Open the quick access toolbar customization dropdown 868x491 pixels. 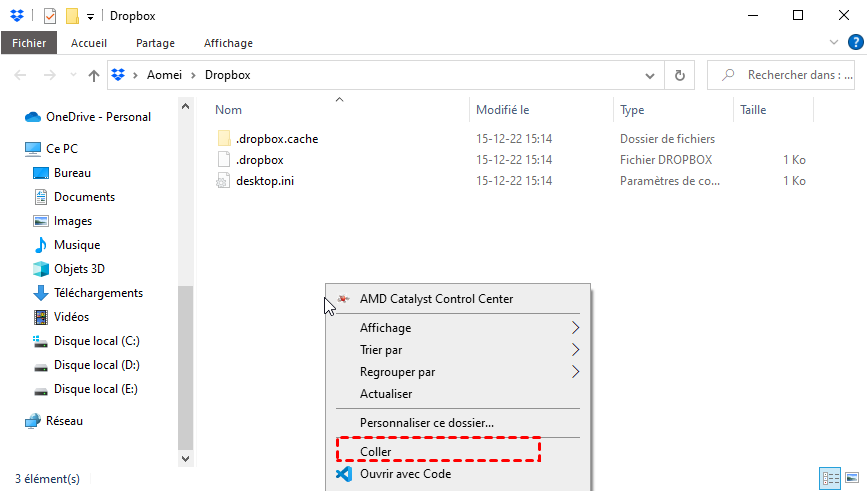point(90,17)
